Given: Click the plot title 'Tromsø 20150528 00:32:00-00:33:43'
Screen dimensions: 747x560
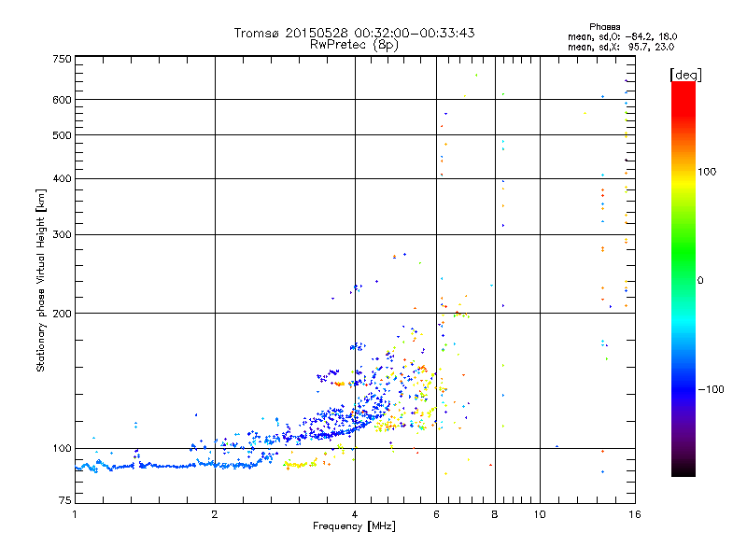Looking at the screenshot, I should (x=354, y=33).
